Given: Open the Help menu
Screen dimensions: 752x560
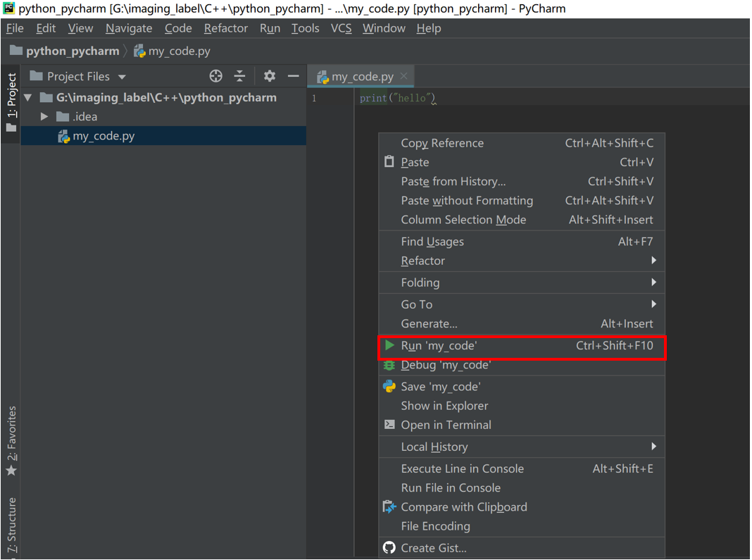Looking at the screenshot, I should pos(429,28).
